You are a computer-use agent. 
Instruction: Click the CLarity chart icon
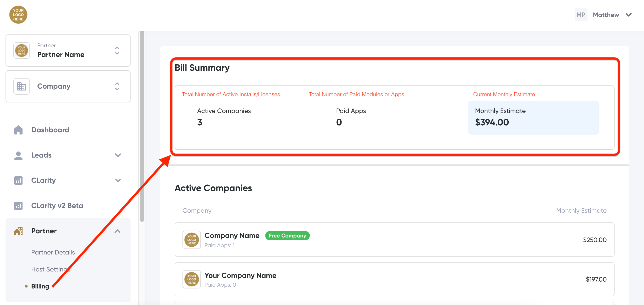18,180
